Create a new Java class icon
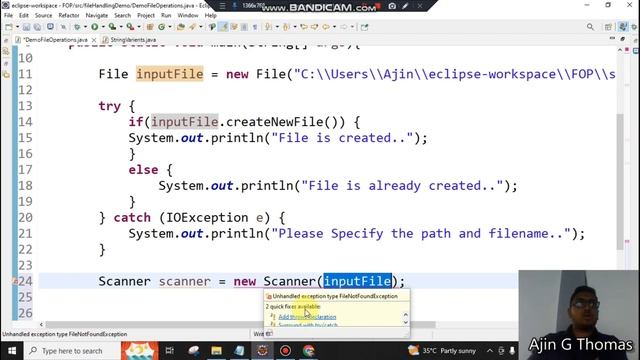This screenshot has height=360, width=640. click(162, 27)
